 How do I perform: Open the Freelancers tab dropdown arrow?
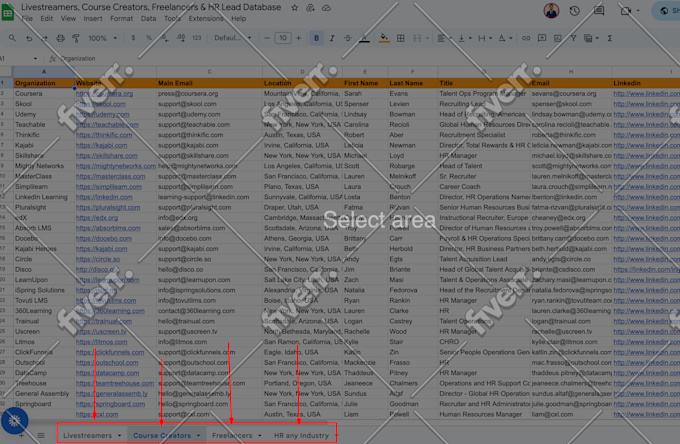(x=259, y=435)
